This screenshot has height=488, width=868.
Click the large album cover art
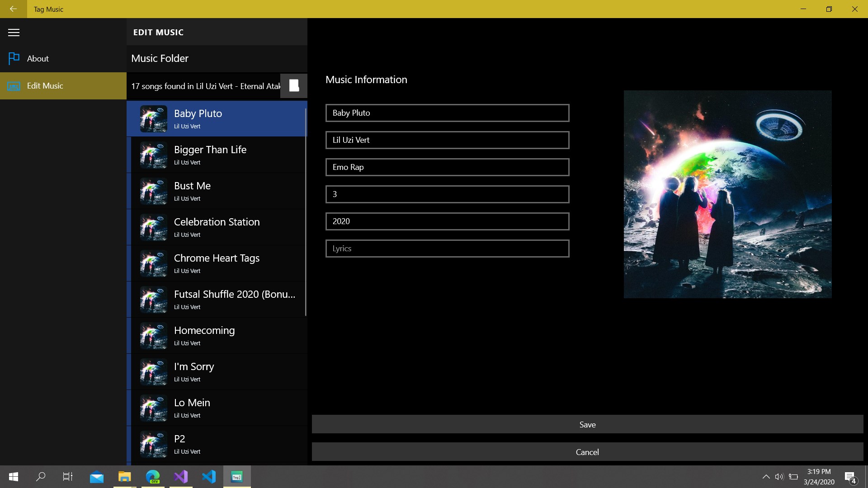pyautogui.click(x=727, y=194)
